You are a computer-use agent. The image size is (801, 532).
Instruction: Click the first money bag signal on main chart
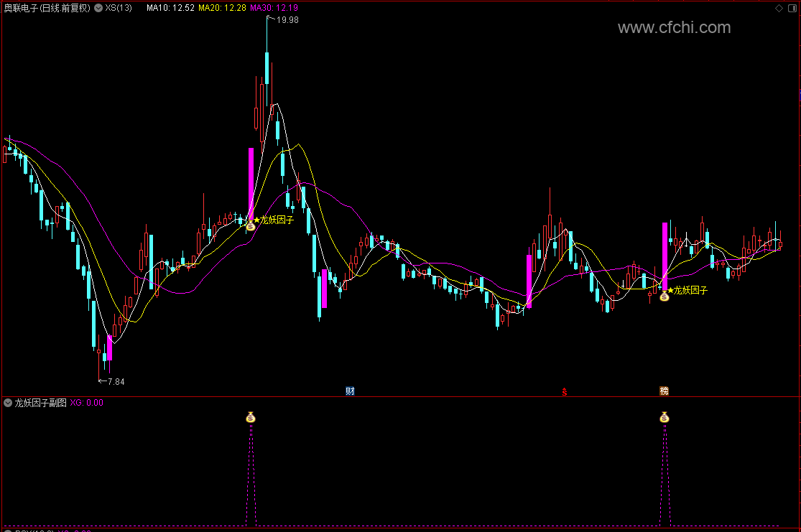250,225
